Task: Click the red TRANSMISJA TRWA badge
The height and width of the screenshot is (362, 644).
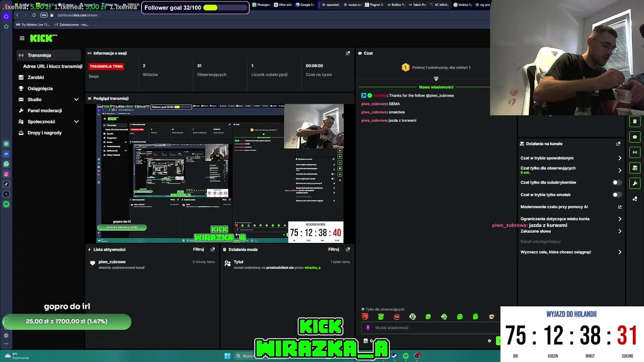Action: point(106,66)
